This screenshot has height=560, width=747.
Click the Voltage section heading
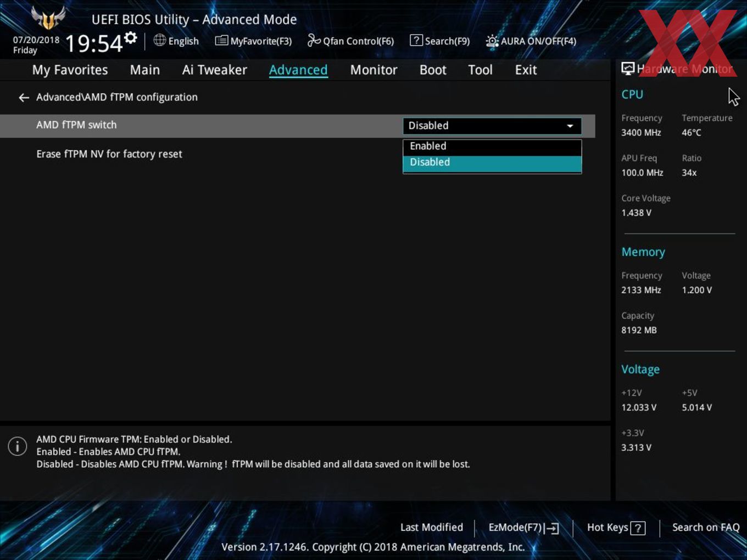click(640, 369)
